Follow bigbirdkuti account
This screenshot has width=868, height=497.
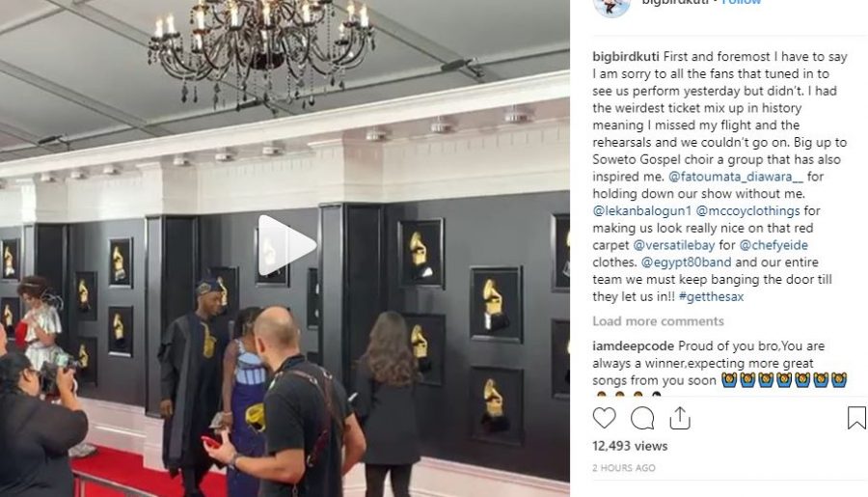(x=742, y=2)
